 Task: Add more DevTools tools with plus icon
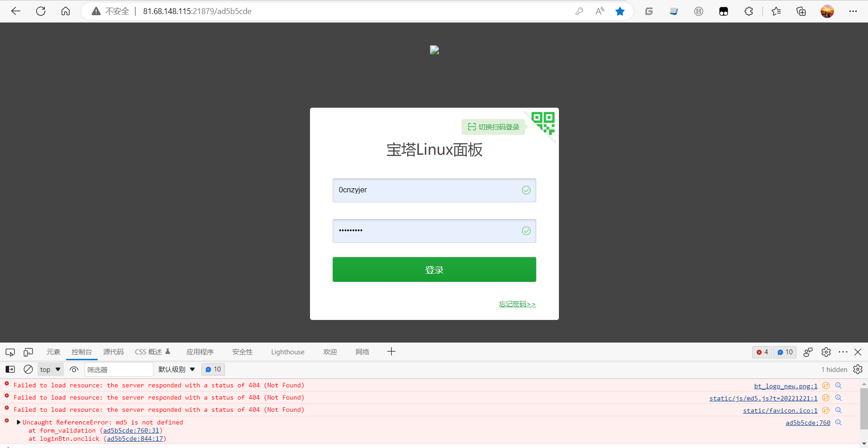point(391,352)
